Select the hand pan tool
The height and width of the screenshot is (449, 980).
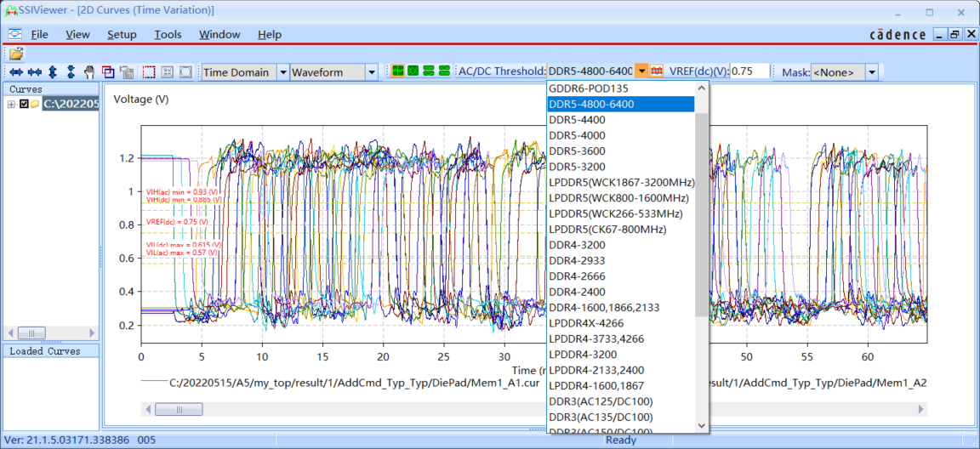[89, 72]
